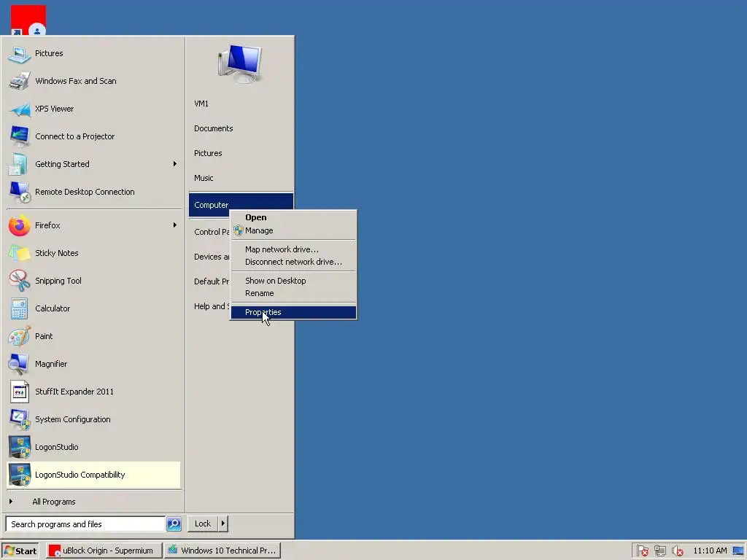Open Default Programs entry
The image size is (747, 560).
(212, 281)
